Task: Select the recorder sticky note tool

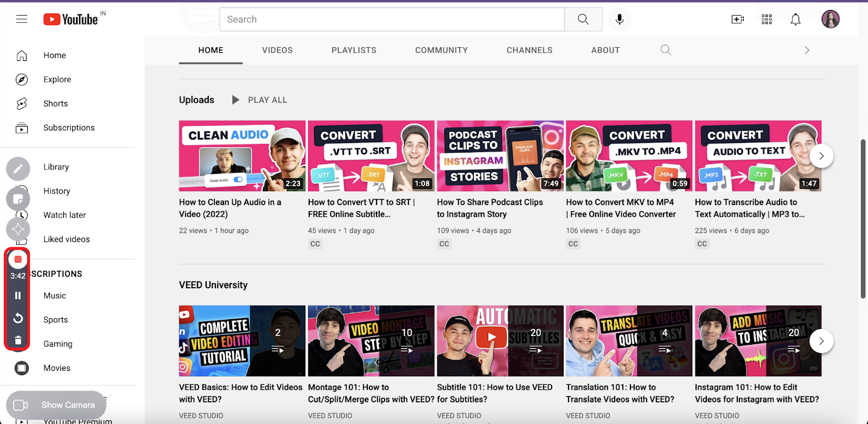Action: tap(18, 199)
